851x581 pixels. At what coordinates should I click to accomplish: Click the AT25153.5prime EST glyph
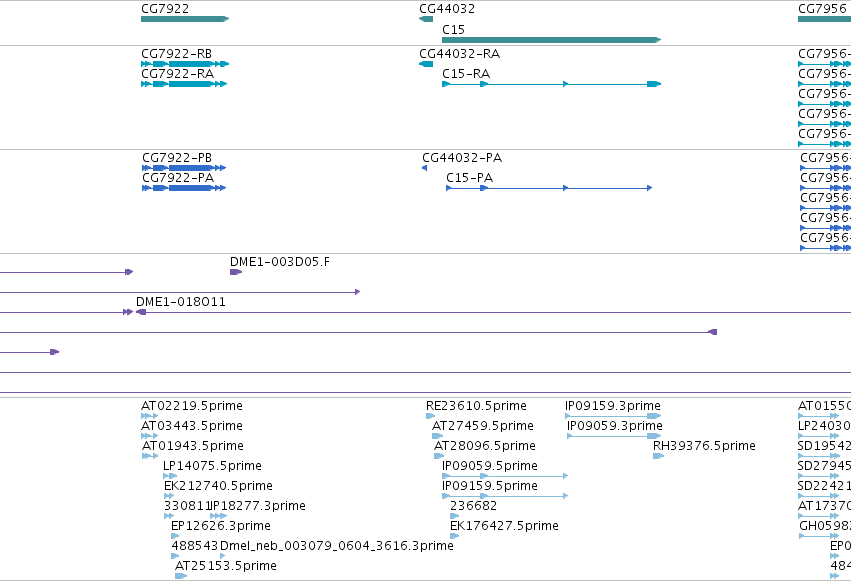(181, 576)
